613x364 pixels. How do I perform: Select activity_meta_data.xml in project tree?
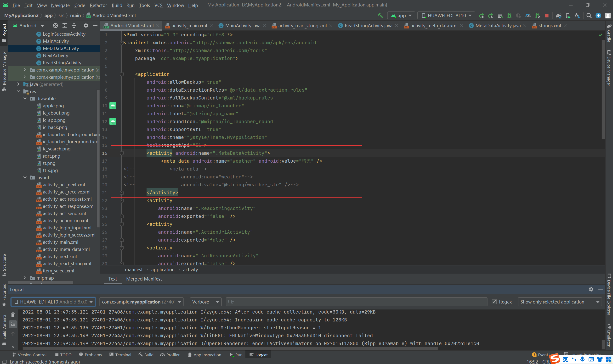pos(66,249)
